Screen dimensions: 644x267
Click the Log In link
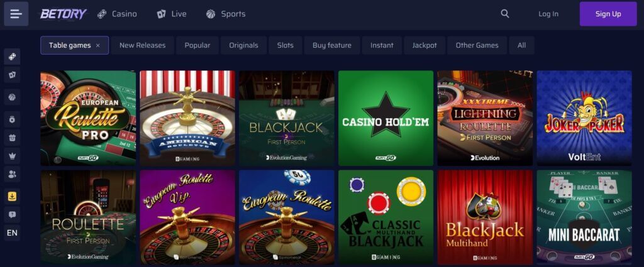[x=548, y=14]
